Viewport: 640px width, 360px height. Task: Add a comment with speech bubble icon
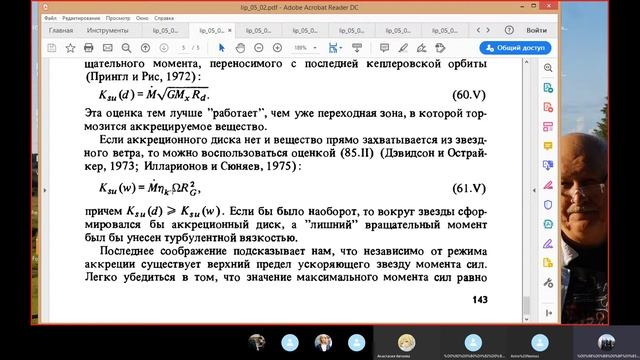(x=384, y=48)
